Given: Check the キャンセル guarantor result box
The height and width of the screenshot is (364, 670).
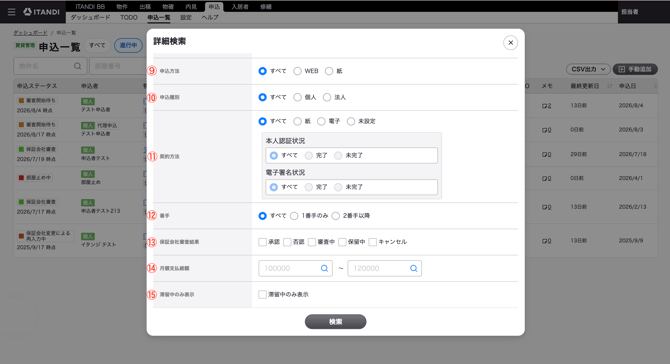Looking at the screenshot, I should click(x=373, y=242).
